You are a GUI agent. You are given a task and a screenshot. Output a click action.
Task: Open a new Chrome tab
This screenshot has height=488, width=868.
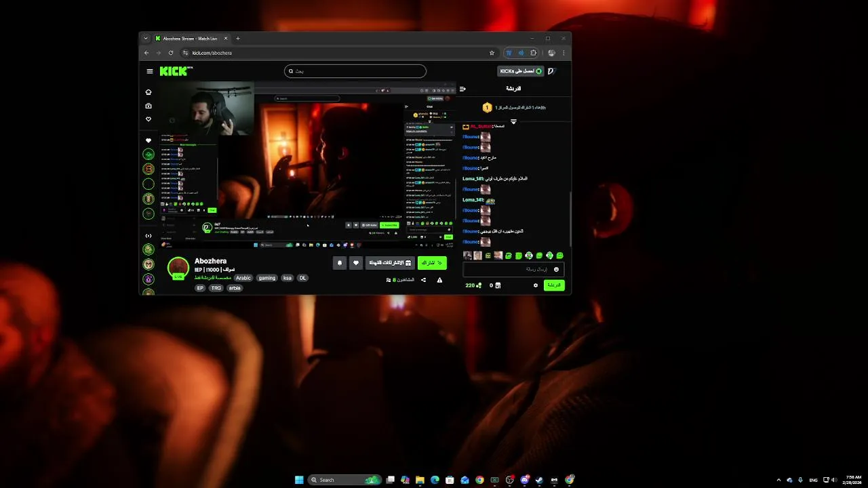237,39
